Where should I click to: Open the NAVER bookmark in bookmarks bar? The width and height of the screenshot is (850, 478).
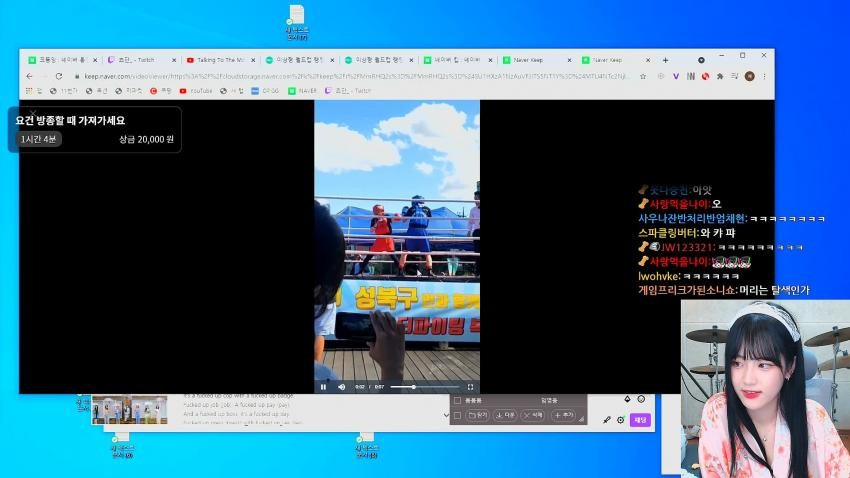click(x=302, y=91)
